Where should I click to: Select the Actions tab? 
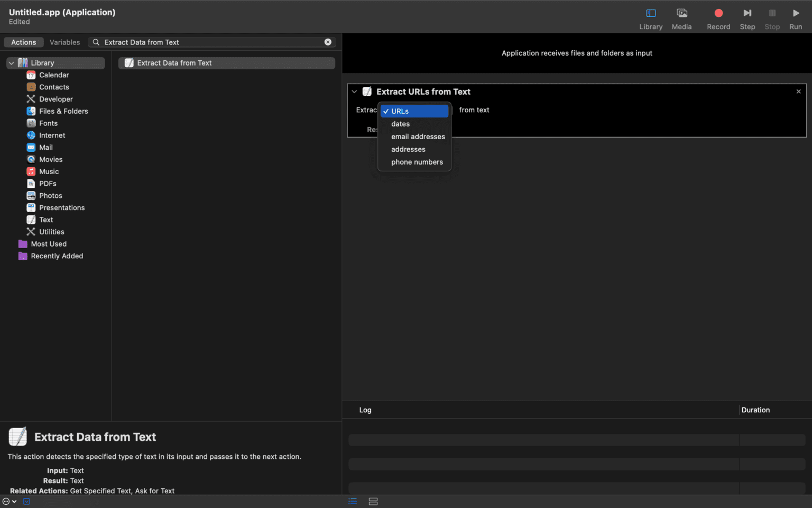(24, 42)
